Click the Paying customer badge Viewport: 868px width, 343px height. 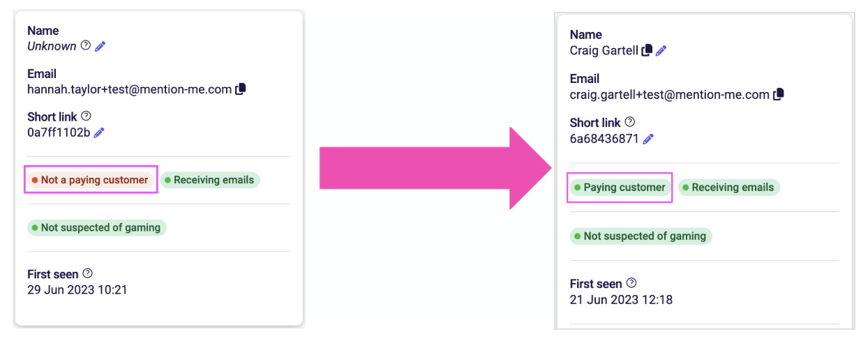click(620, 188)
